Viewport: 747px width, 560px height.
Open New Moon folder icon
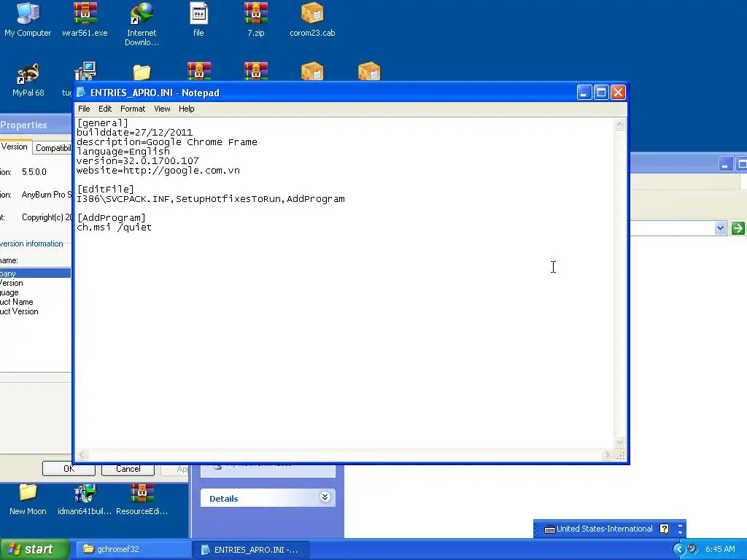click(28, 499)
